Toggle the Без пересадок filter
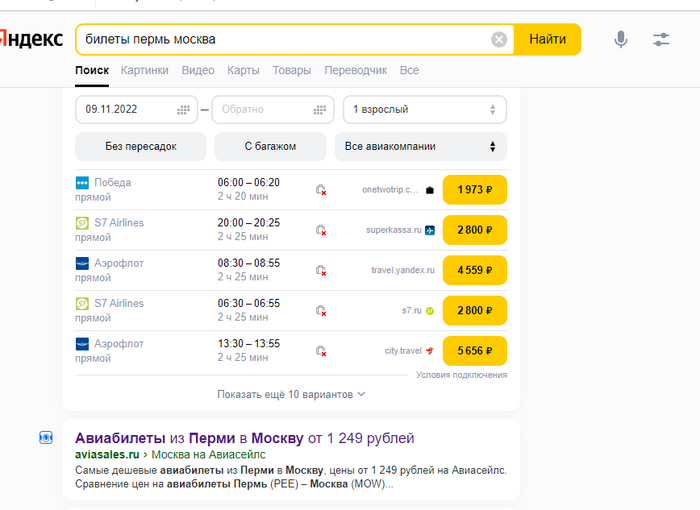Image resolution: width=700 pixels, height=510 pixels. [x=141, y=146]
